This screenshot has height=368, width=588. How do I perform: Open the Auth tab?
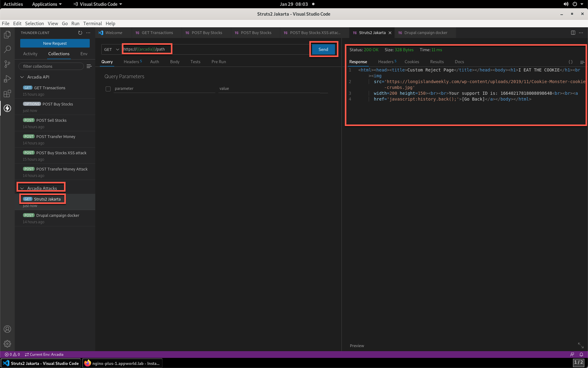tap(154, 62)
